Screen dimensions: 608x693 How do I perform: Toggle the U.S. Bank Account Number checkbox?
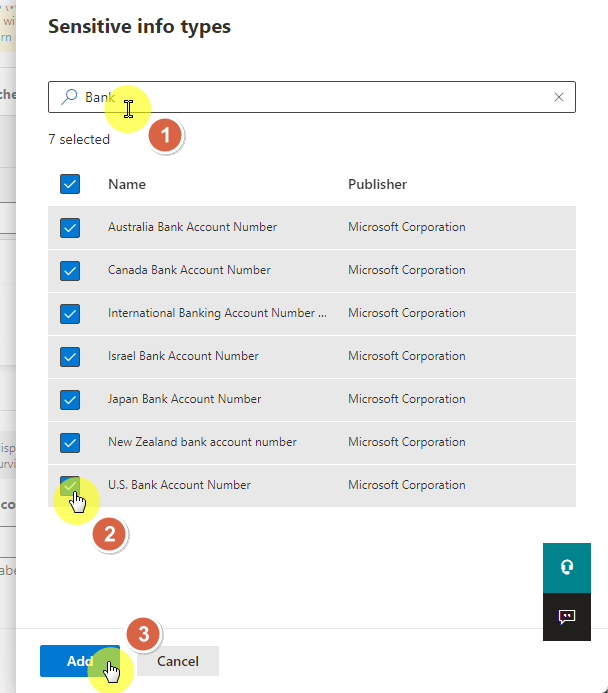pyautogui.click(x=70, y=486)
